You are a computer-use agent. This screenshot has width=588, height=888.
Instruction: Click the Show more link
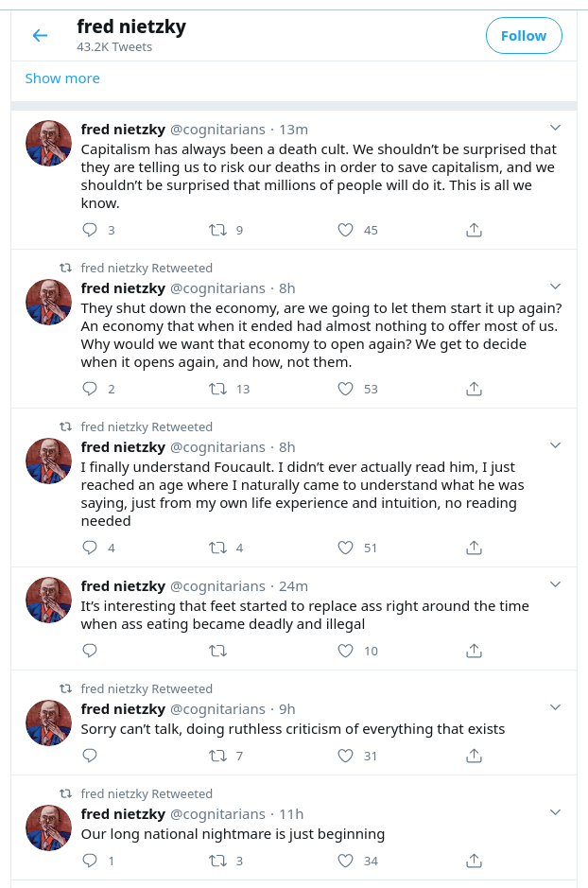click(62, 78)
